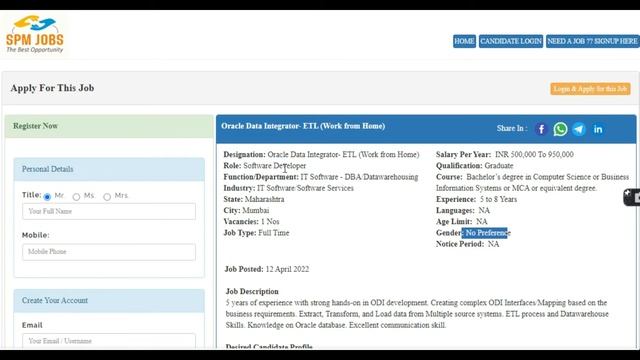Click the SPM Jobs logo
This screenshot has height=360, width=640.
(x=35, y=34)
